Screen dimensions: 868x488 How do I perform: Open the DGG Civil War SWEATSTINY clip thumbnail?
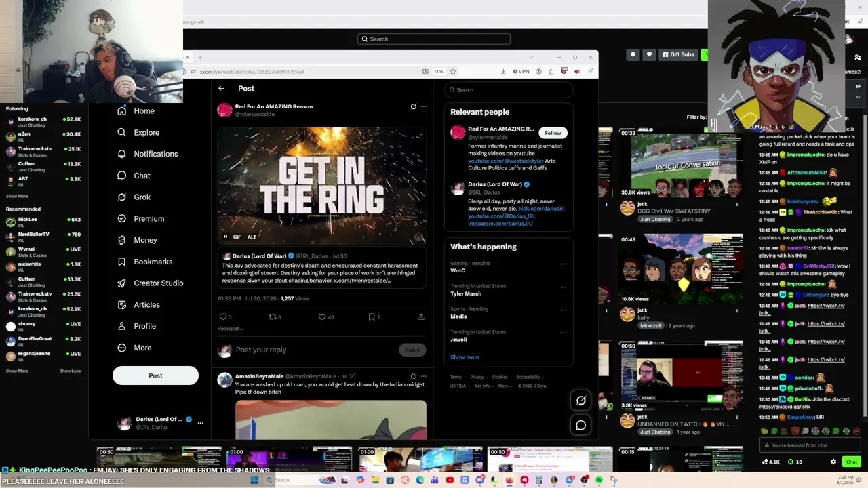pos(681,165)
